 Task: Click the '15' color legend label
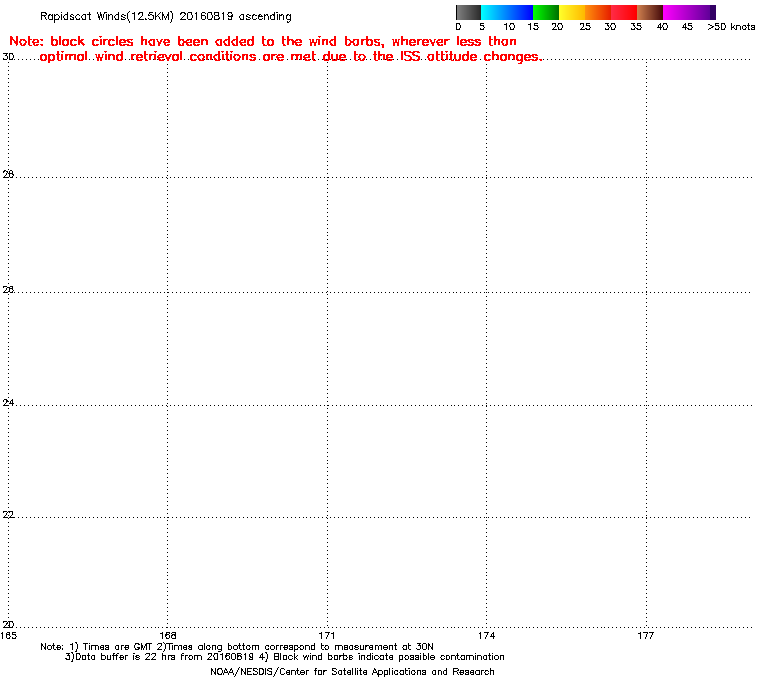[x=533, y=27]
